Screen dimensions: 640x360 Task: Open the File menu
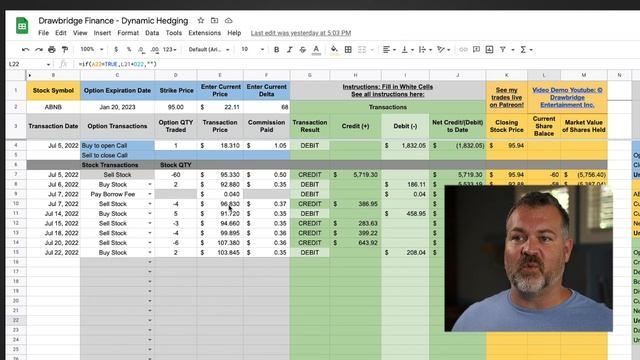click(43, 33)
